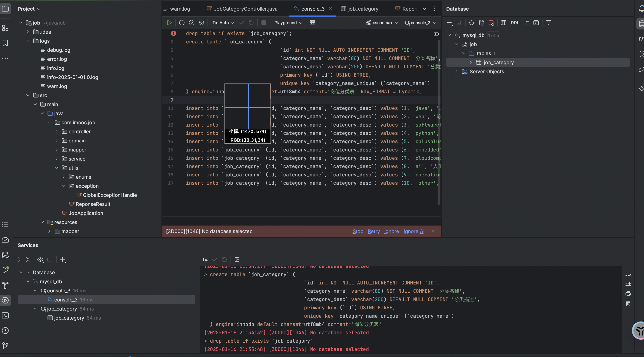Click Retry in the error banner
The width and height of the screenshot is (644, 357).
tap(373, 231)
